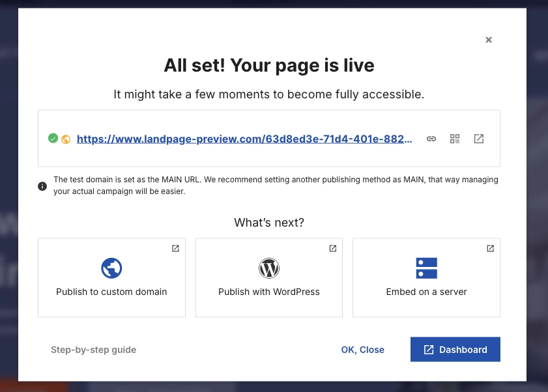Open external link icon on Embed card
Viewport: 548px width, 392px height.
click(489, 248)
